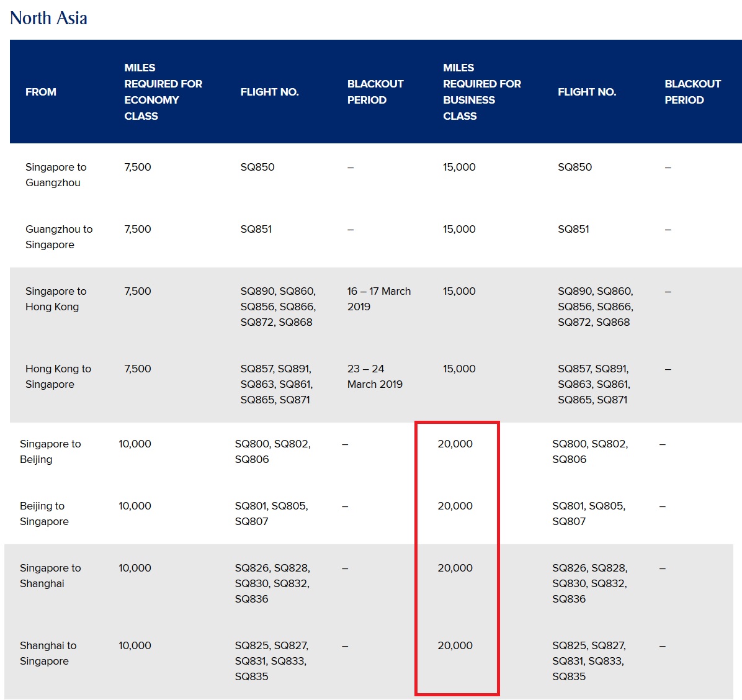The width and height of the screenshot is (742, 700).
Task: Click the FROM column header
Action: [41, 92]
